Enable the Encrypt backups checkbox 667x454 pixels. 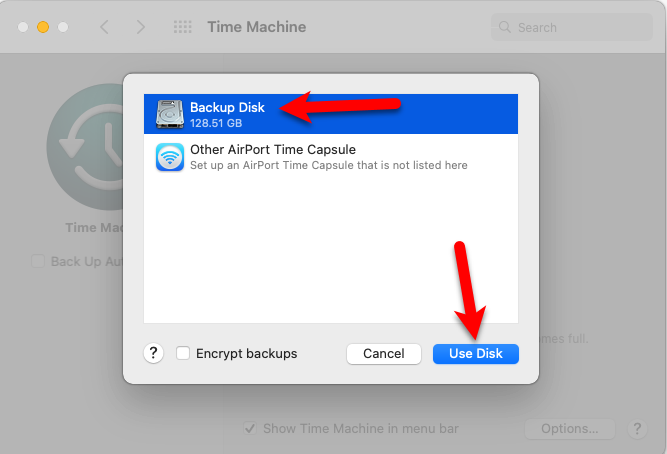coord(183,353)
